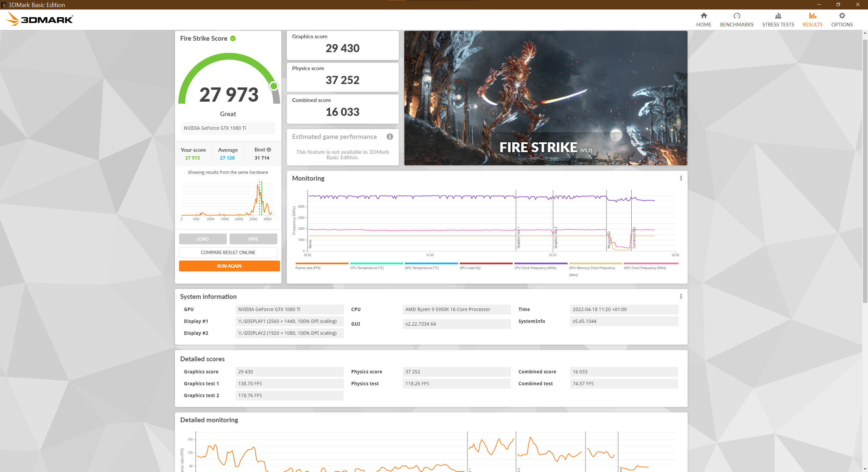Click the Estimated game performance info icon
Image resolution: width=868 pixels, height=472 pixels.
[390, 137]
